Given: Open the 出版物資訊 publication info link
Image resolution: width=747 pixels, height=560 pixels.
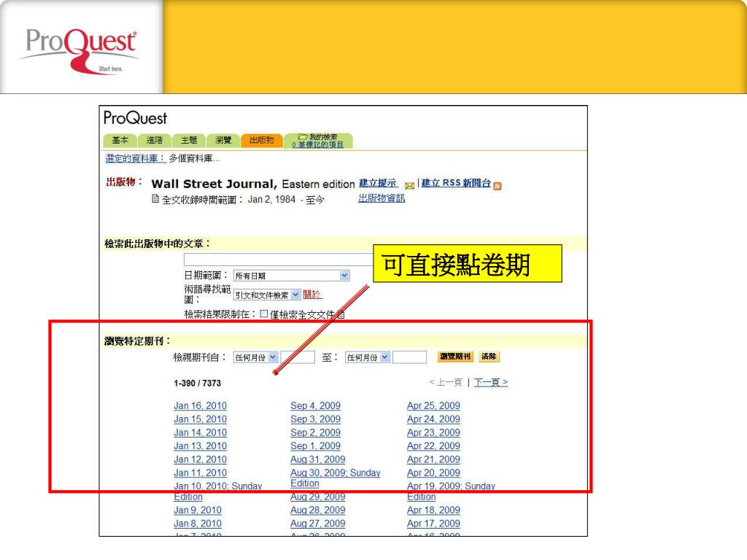Looking at the screenshot, I should (x=382, y=198).
